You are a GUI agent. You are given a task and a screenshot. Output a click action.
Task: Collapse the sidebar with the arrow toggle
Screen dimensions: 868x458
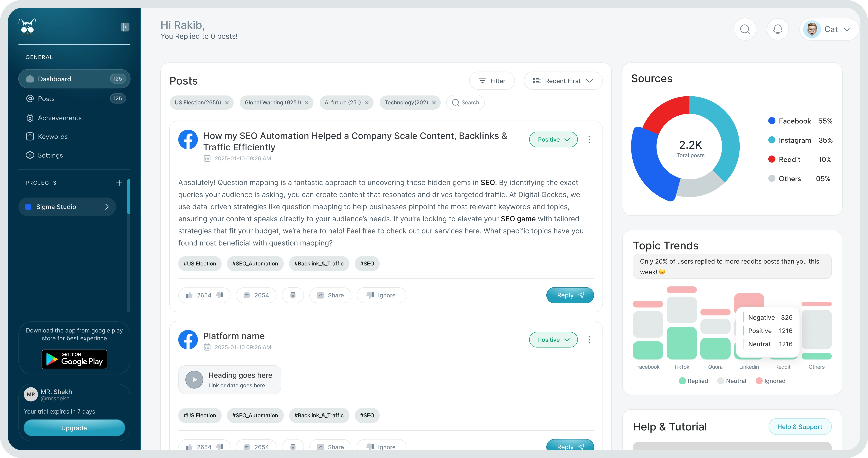click(x=125, y=27)
